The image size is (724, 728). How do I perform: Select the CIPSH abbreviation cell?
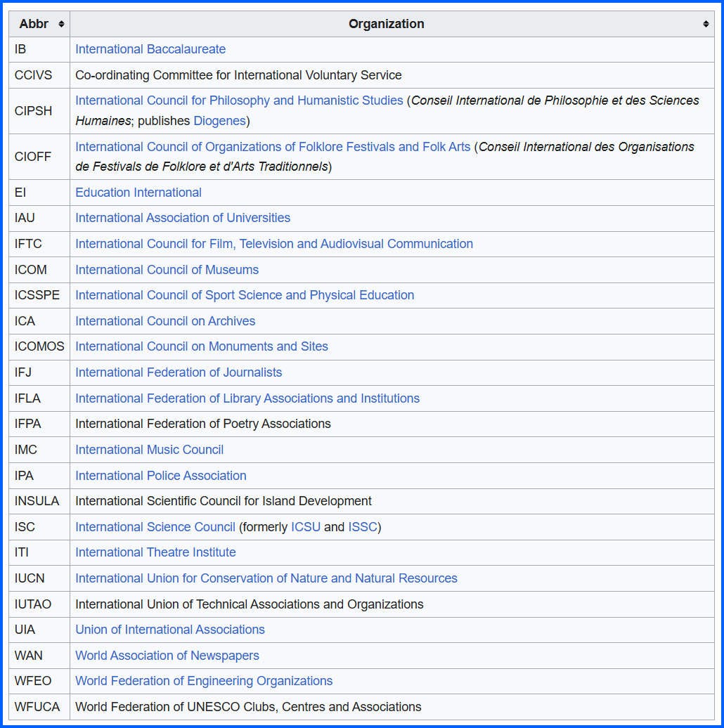[39, 111]
